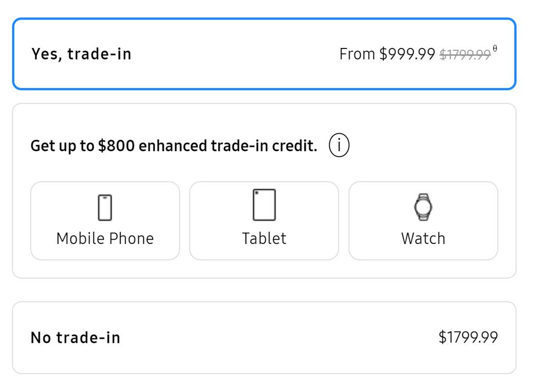Open the trade-in credit info icon
This screenshot has width=540, height=392.
click(340, 145)
